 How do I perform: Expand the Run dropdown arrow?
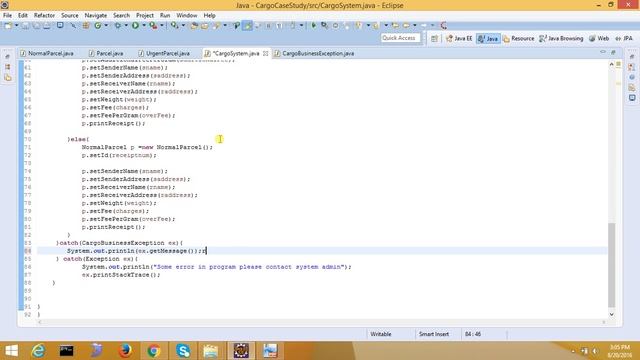tap(144, 25)
